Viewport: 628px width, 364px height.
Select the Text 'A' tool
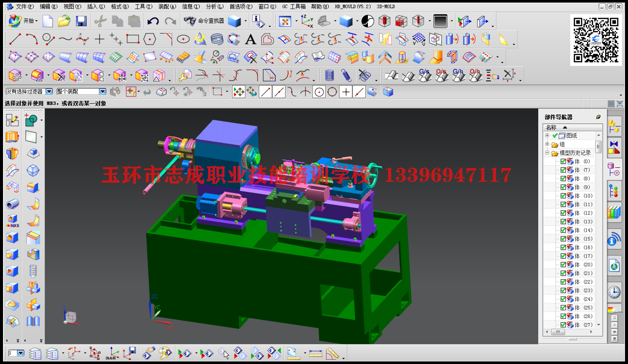pyautogui.click(x=250, y=39)
